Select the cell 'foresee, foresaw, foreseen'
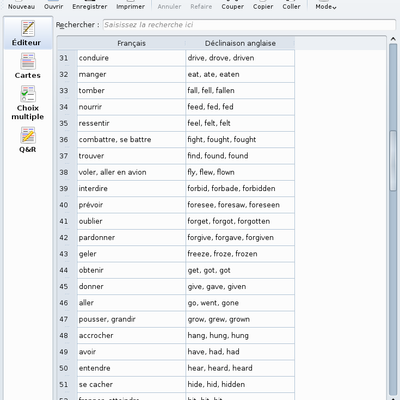The width and height of the screenshot is (400, 400). click(240, 205)
